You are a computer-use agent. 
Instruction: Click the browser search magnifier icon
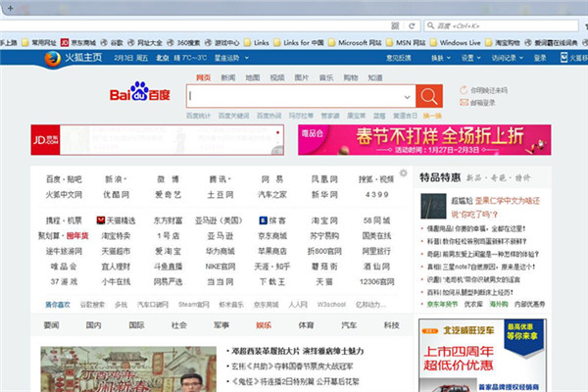click(x=429, y=24)
